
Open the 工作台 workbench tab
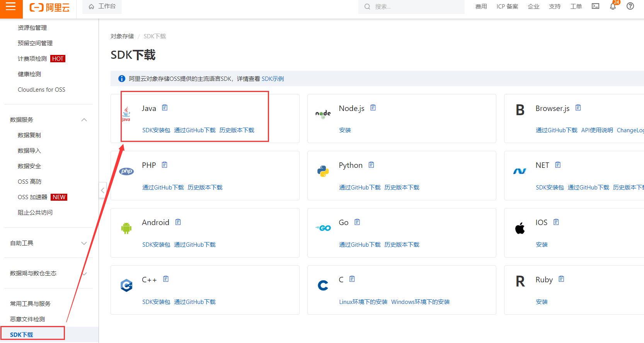102,7
